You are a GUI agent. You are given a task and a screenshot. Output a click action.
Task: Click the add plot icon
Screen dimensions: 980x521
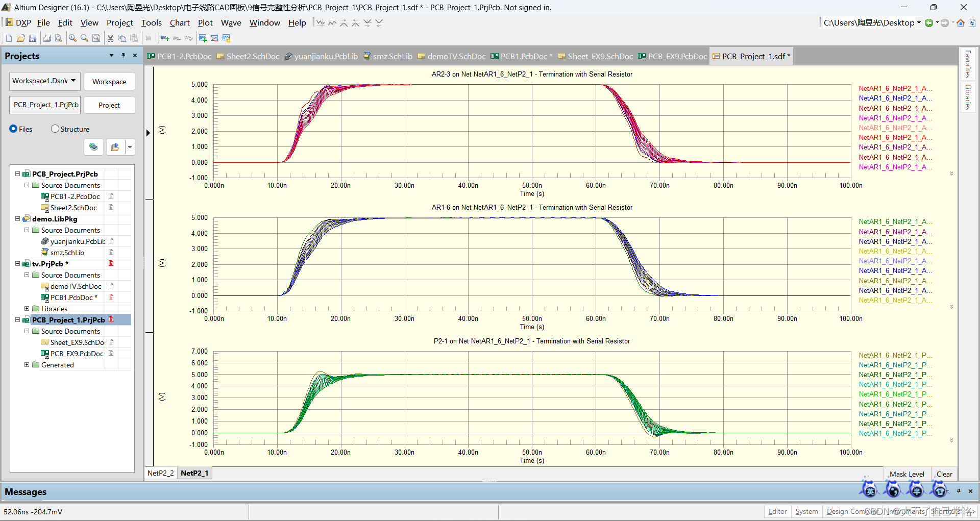[203, 38]
